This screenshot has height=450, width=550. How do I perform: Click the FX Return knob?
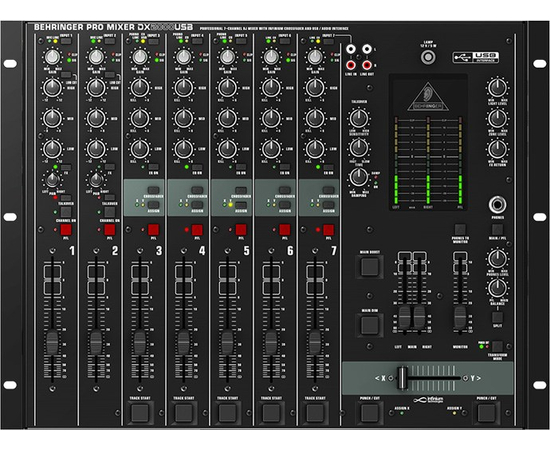pyautogui.click(x=497, y=149)
